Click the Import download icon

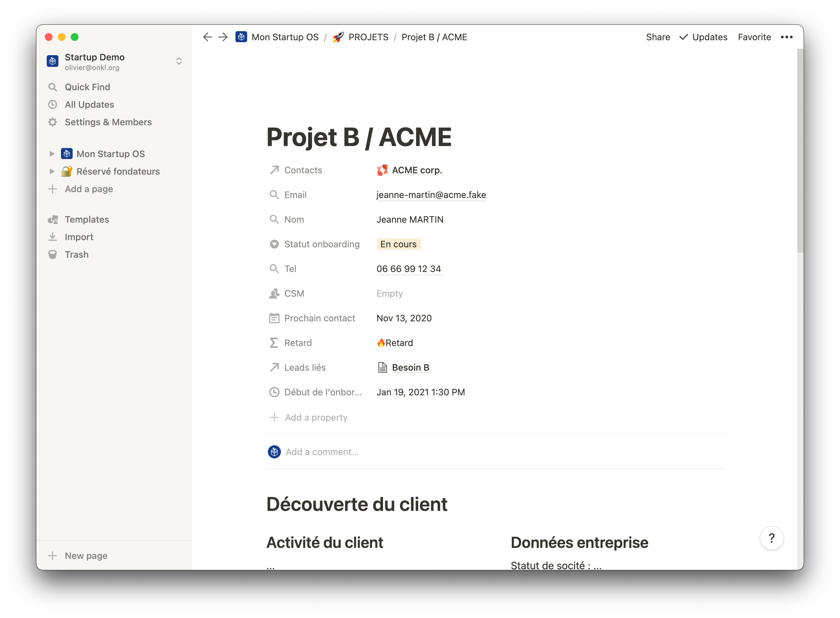coord(53,237)
